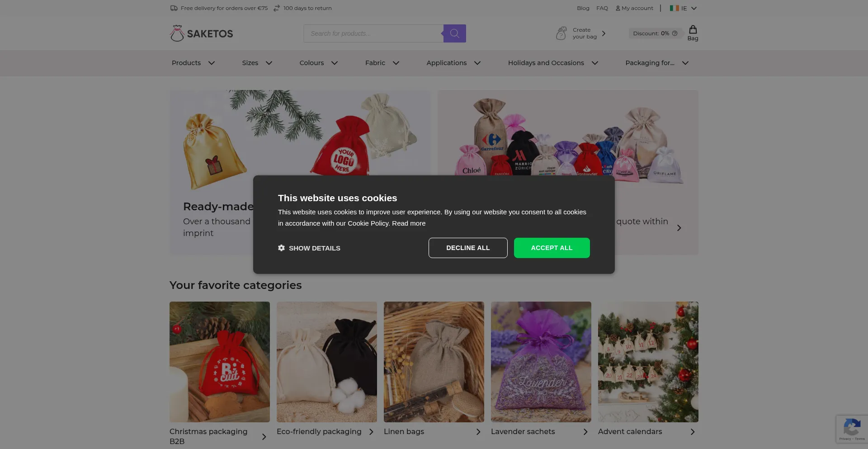The width and height of the screenshot is (868, 449).
Task: Expand the Applications menu chevron
Action: pos(477,63)
